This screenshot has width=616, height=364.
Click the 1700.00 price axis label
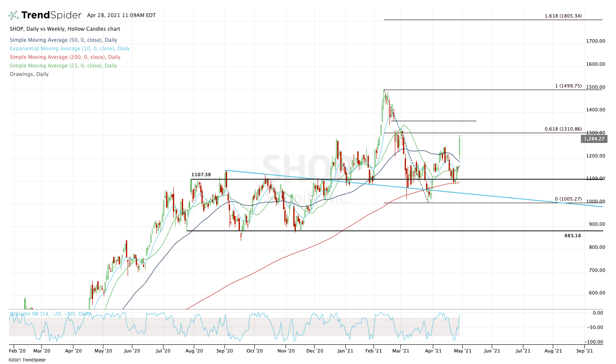(596, 41)
